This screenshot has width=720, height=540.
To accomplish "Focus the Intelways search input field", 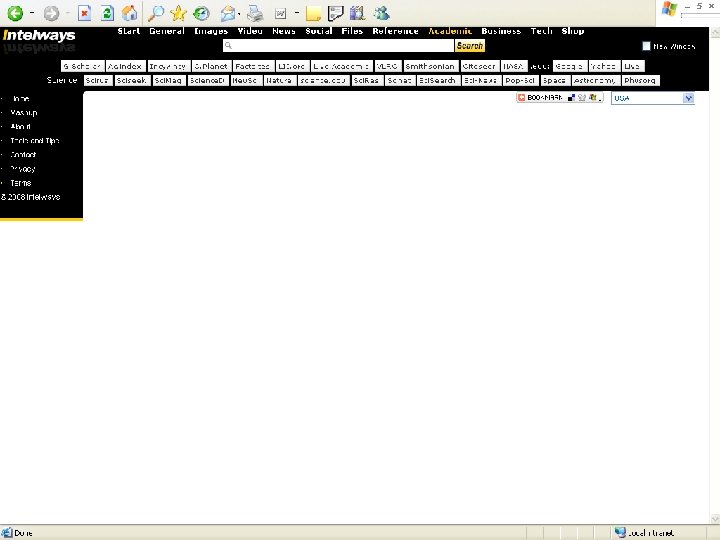I will [339, 45].
